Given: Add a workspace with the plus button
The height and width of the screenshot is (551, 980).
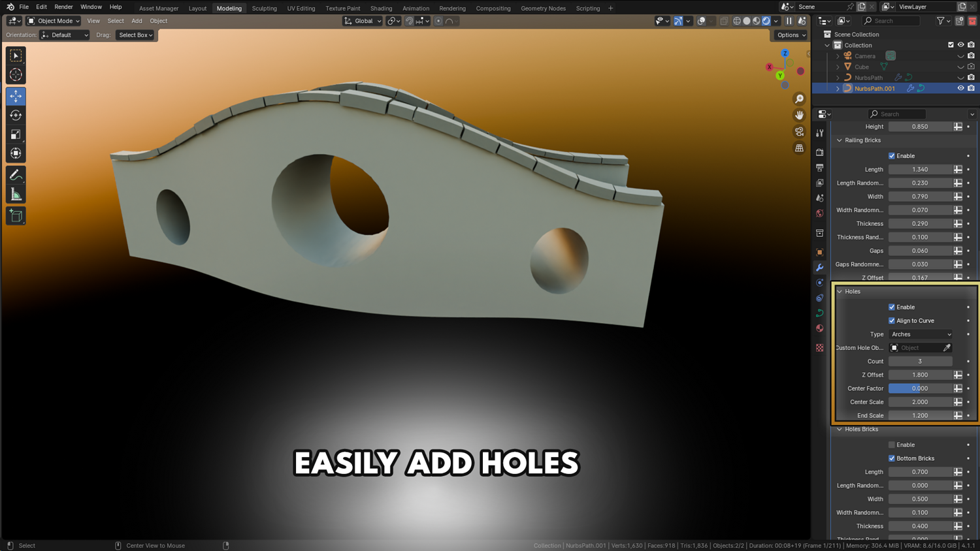Looking at the screenshot, I should coord(611,8).
